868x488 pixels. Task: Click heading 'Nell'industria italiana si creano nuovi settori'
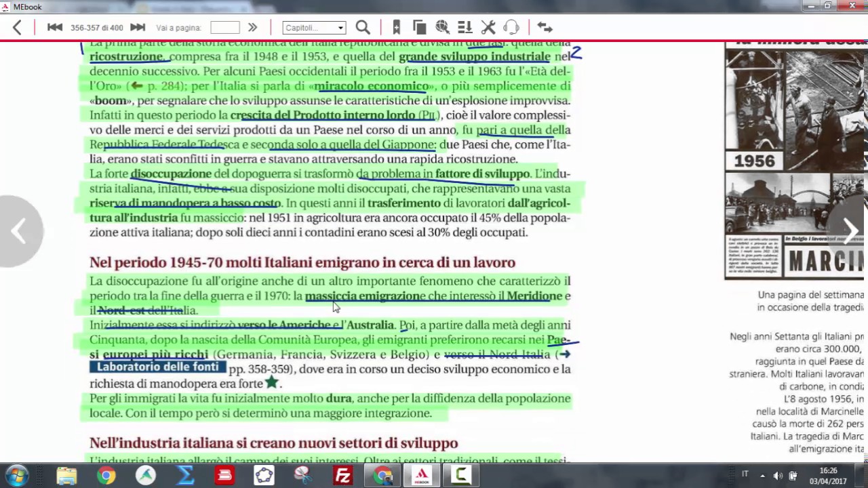pos(274,443)
